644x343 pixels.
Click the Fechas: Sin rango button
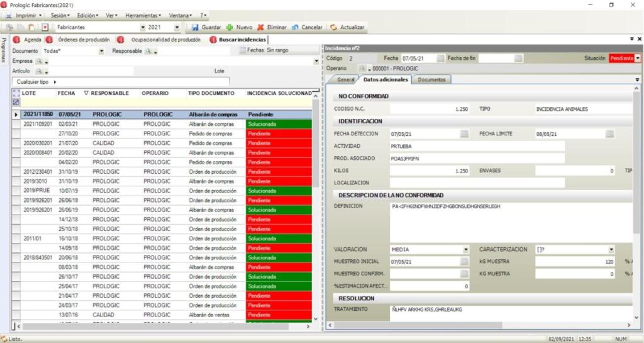pos(279,50)
